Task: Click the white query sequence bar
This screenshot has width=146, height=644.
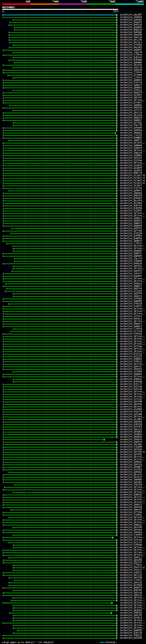Action: tap(60, 9)
